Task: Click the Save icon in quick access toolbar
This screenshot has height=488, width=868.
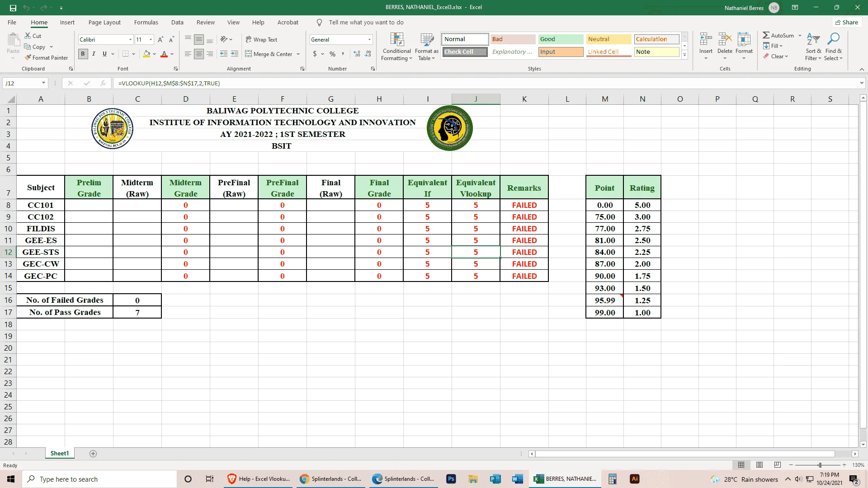Action: (13, 8)
